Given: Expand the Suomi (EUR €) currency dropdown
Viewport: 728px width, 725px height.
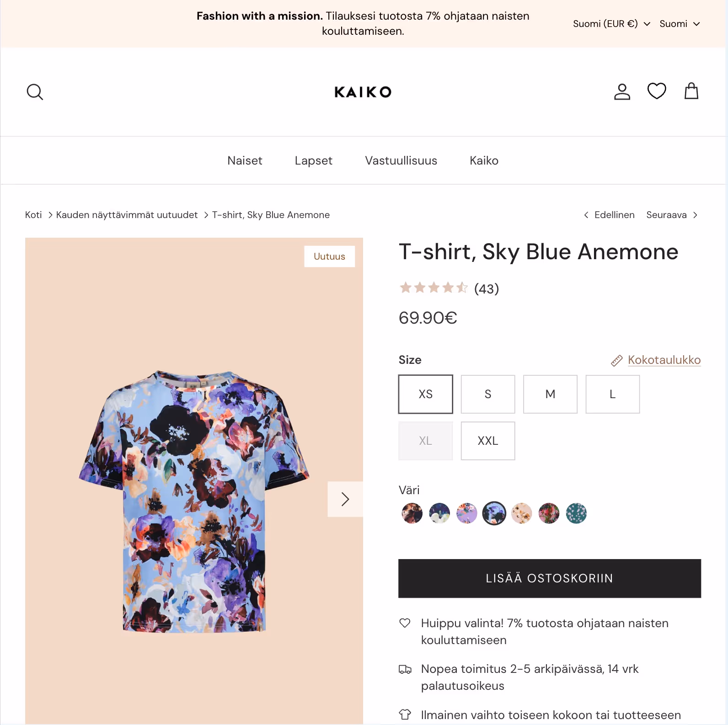Looking at the screenshot, I should [x=611, y=24].
